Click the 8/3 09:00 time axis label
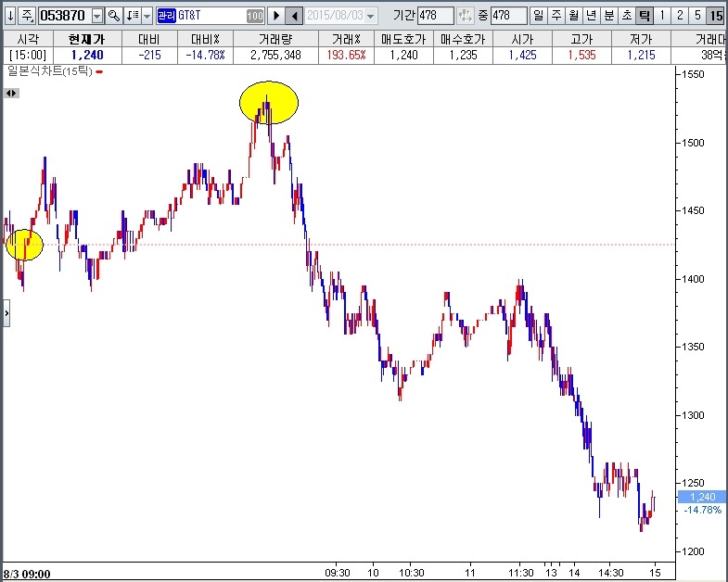Image resolution: width=728 pixels, height=582 pixels. 27,574
